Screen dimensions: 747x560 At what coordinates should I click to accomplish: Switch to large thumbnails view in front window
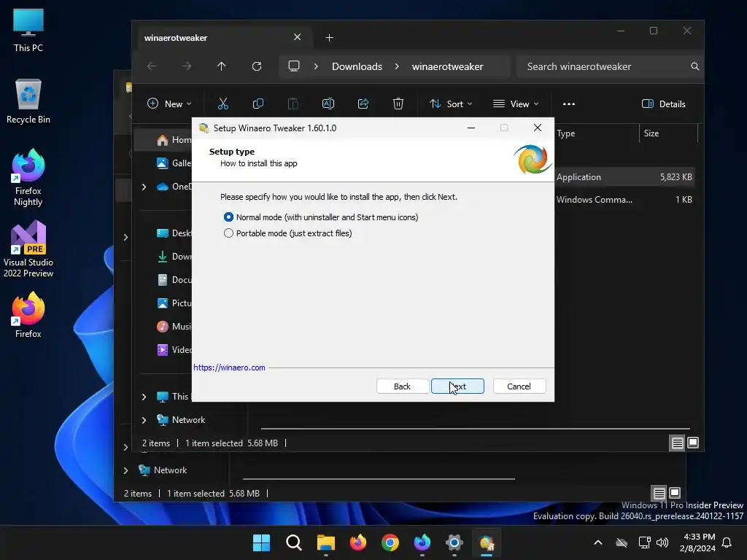pos(693,443)
